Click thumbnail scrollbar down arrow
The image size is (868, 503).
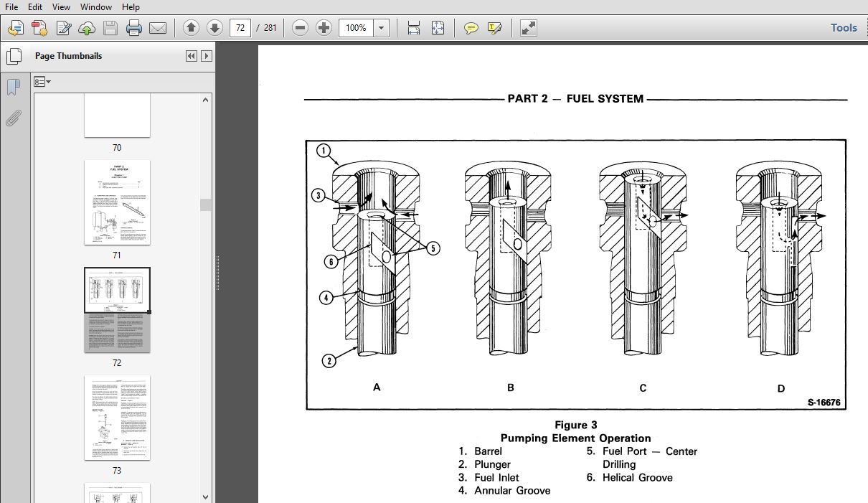(x=206, y=497)
